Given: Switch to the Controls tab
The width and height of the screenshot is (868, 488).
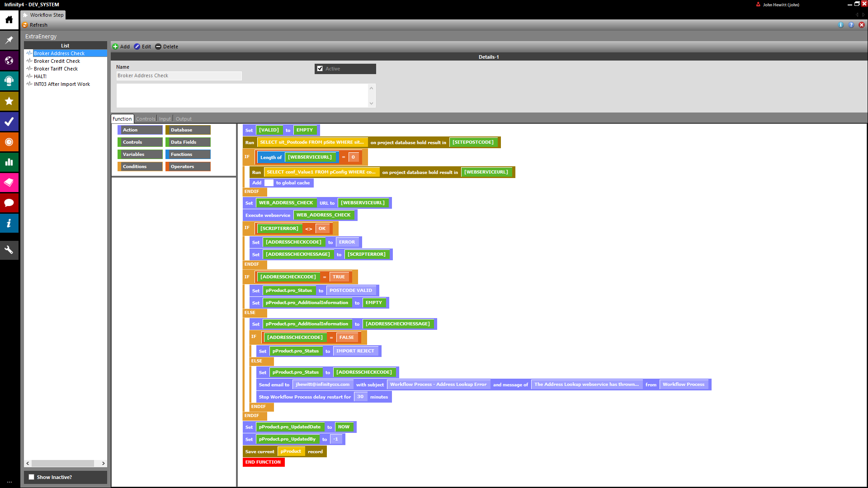Looking at the screenshot, I should (146, 119).
